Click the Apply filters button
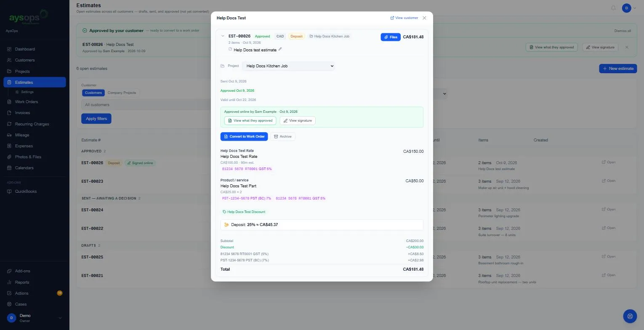 [x=96, y=119]
